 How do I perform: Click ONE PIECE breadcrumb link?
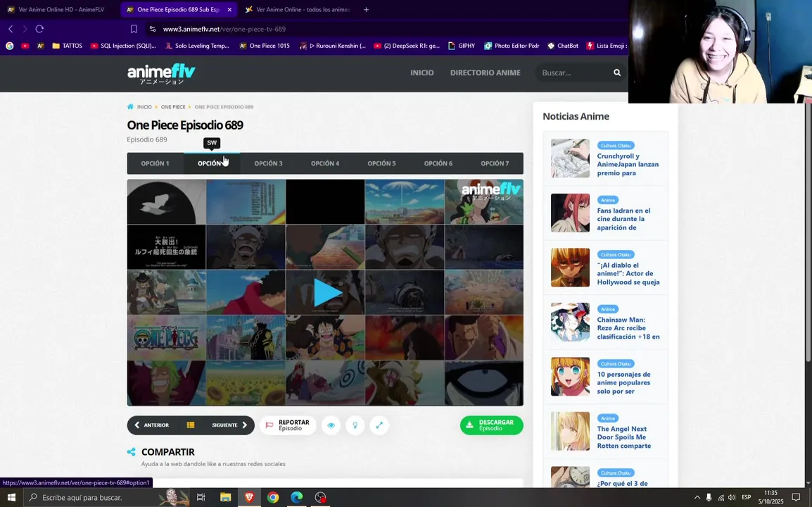173,107
